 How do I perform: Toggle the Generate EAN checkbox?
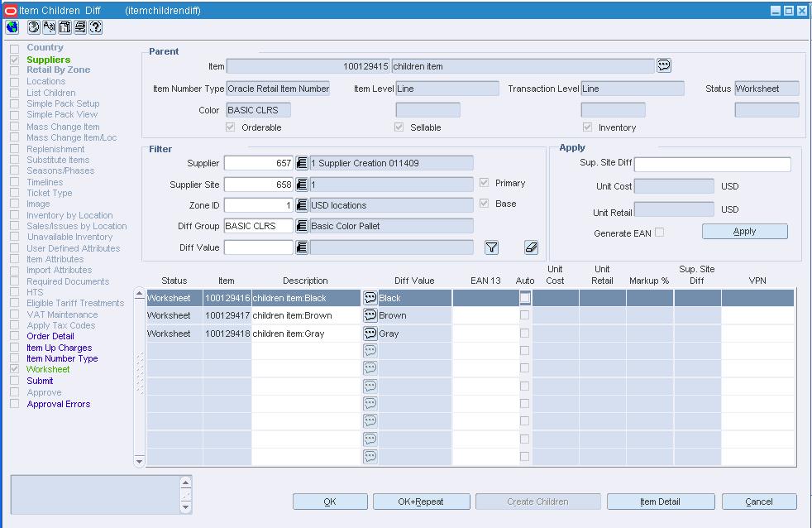point(659,233)
